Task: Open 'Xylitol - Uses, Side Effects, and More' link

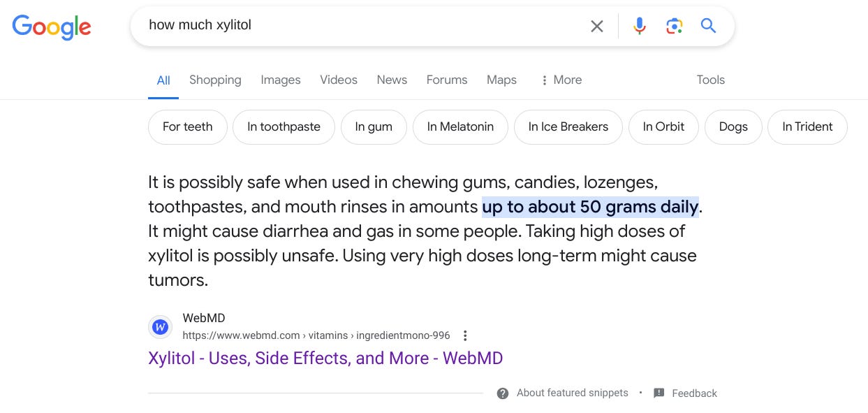Action: point(325,358)
